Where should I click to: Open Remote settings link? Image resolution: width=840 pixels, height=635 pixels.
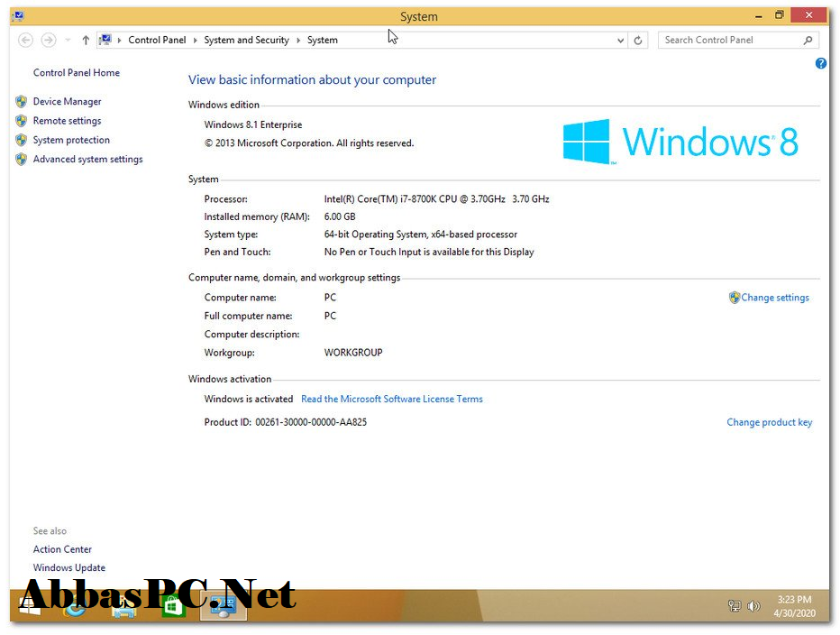pyautogui.click(x=67, y=121)
